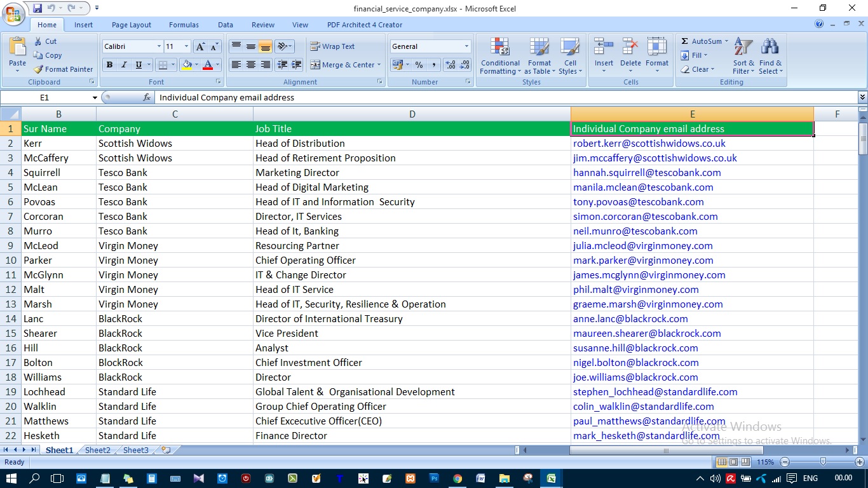868x488 pixels.
Task: Open the Data ribbon tab
Action: 226,25
